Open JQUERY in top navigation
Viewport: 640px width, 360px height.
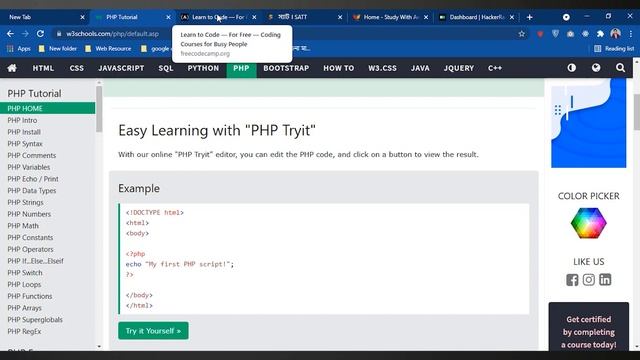click(459, 68)
